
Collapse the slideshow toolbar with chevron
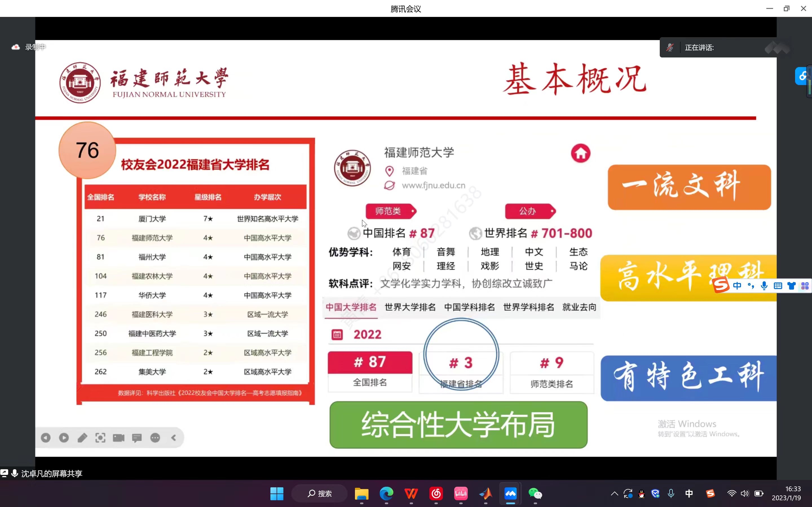pyautogui.click(x=173, y=438)
